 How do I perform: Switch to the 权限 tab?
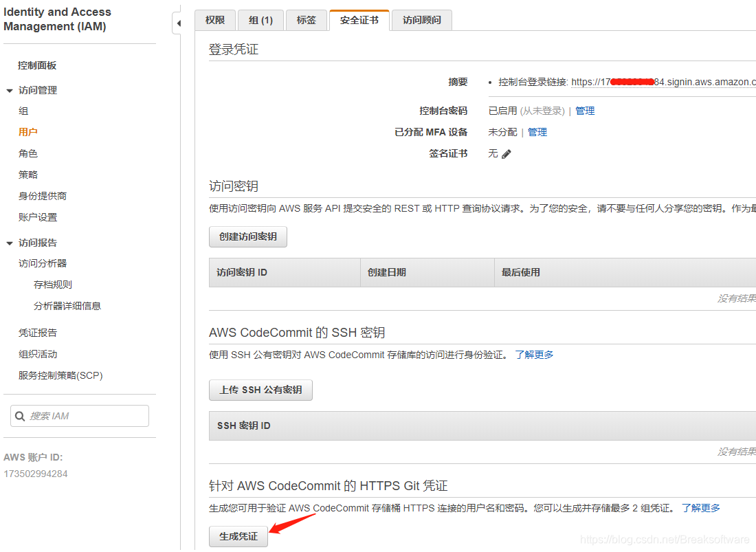coord(215,20)
